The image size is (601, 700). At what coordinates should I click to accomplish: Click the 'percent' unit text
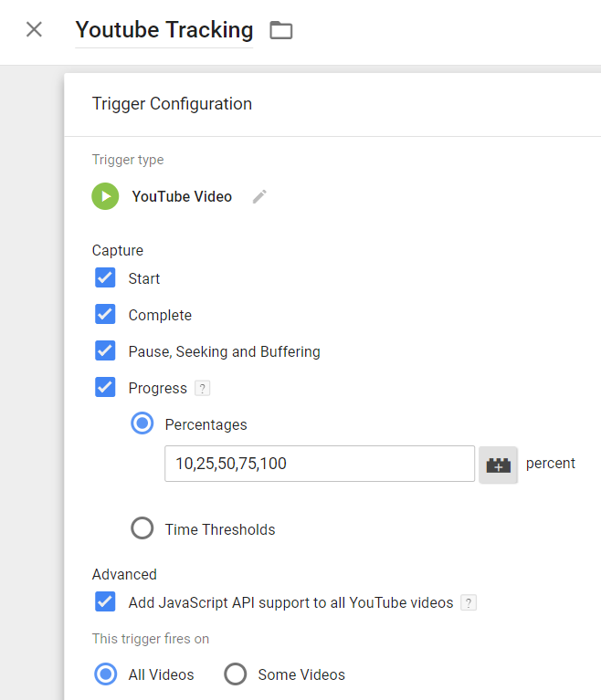551,464
